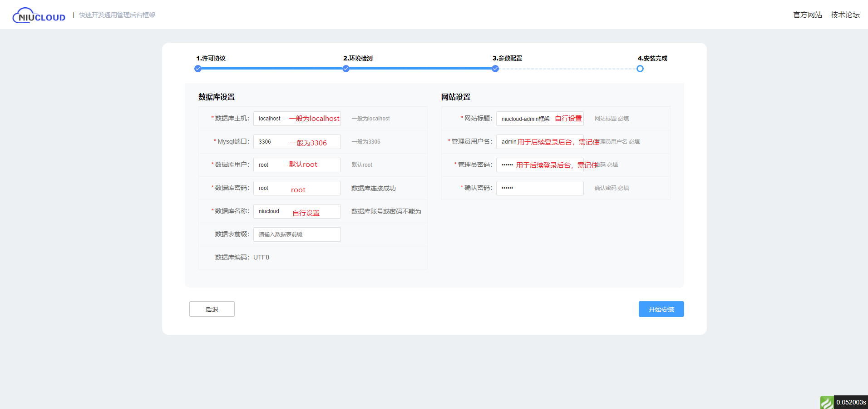Click the step 2 environment check marker

pyautogui.click(x=346, y=69)
